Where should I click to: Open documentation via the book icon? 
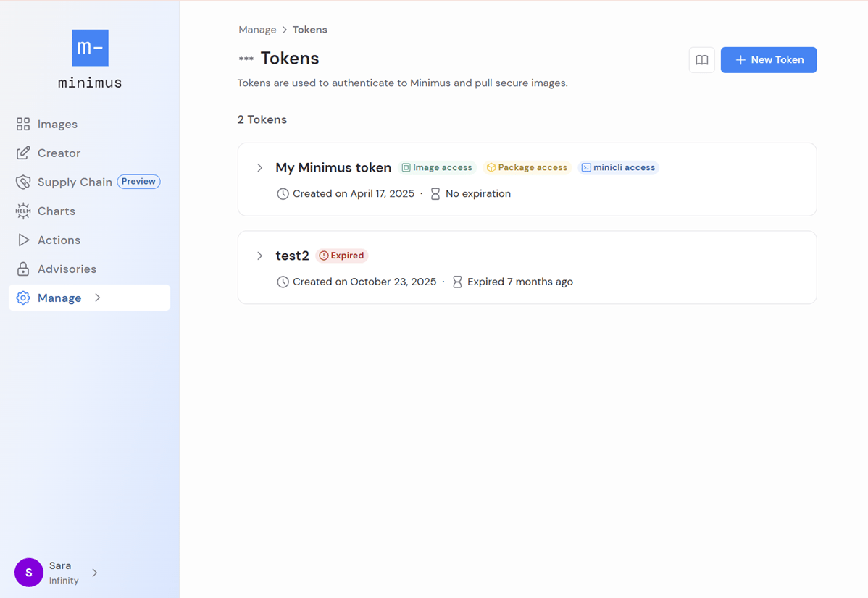701,60
